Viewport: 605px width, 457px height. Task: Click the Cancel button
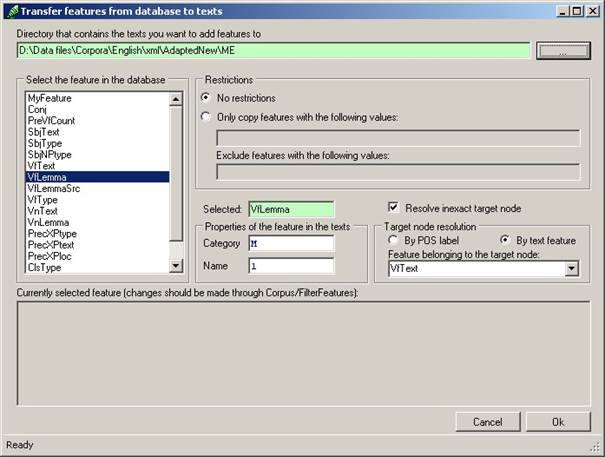click(x=488, y=422)
